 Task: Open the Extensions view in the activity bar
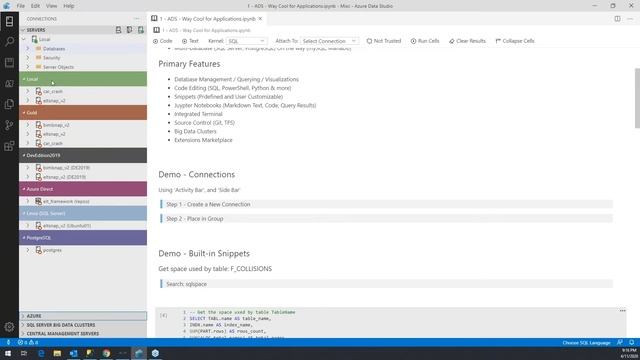(x=9, y=146)
